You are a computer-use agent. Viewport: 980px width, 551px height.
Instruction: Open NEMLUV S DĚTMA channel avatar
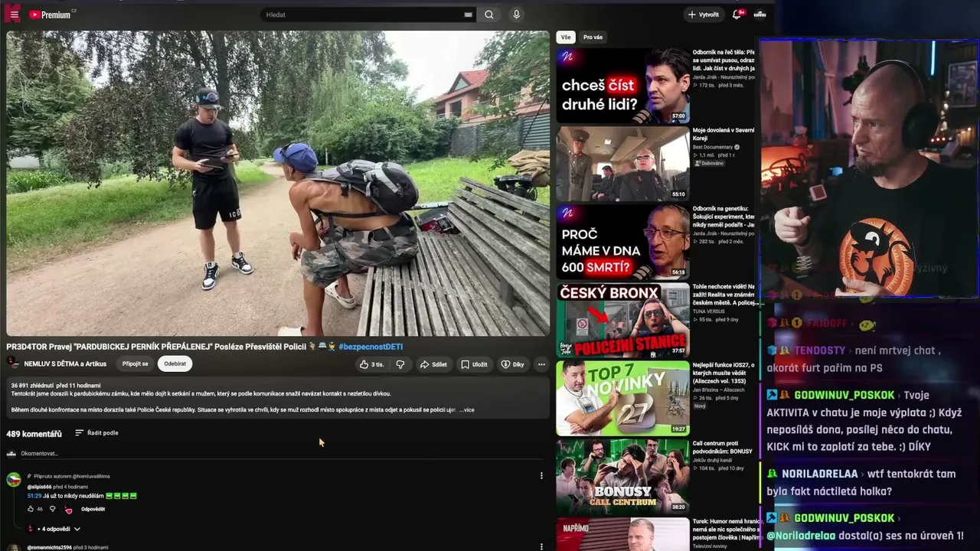pos(13,364)
